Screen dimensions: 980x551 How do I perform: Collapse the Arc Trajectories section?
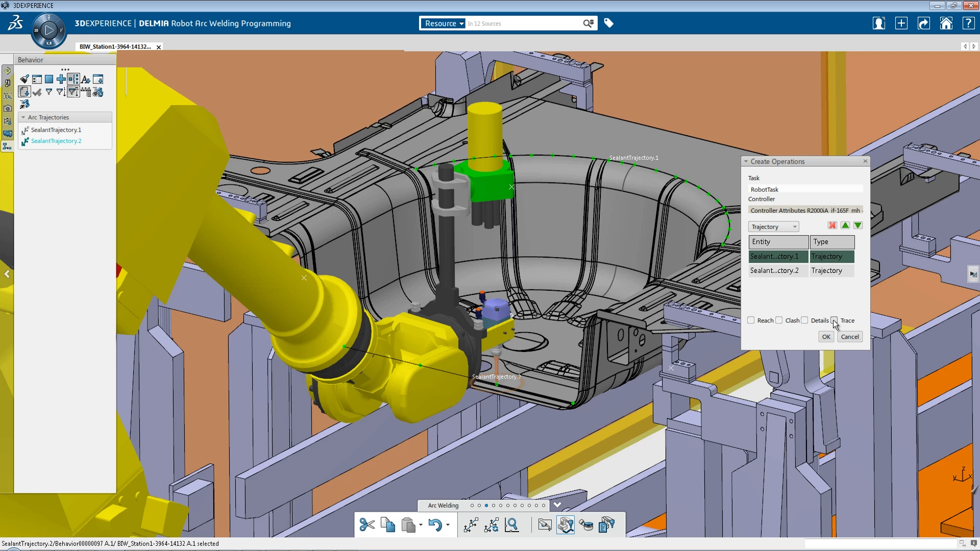tap(23, 117)
